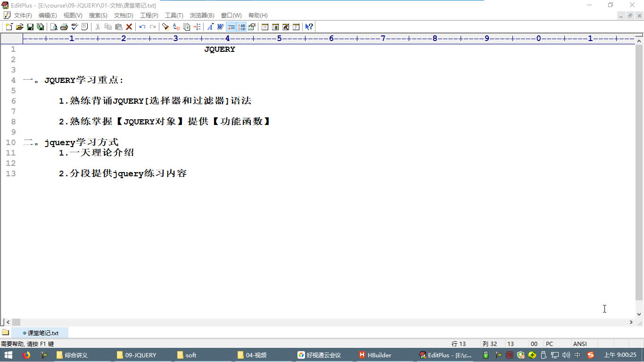Click the line '2.分段提供jquery练习内容'
The width and height of the screenshot is (644, 362).
[123, 173]
